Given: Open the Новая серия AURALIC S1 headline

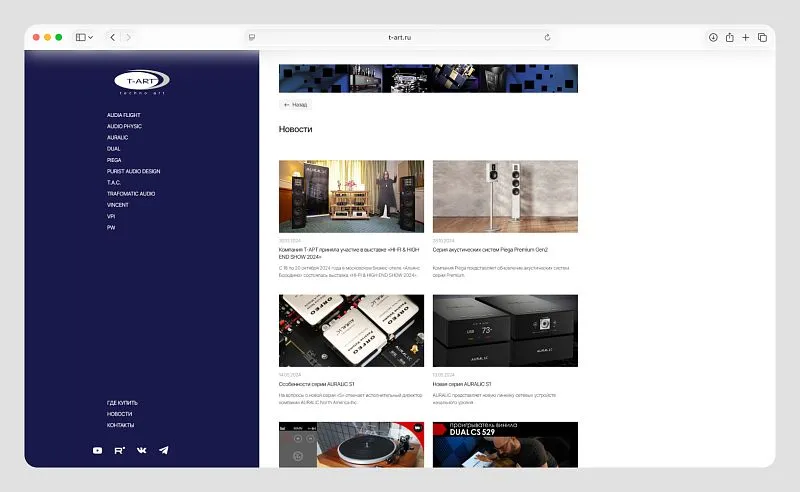Looking at the screenshot, I should point(462,384).
